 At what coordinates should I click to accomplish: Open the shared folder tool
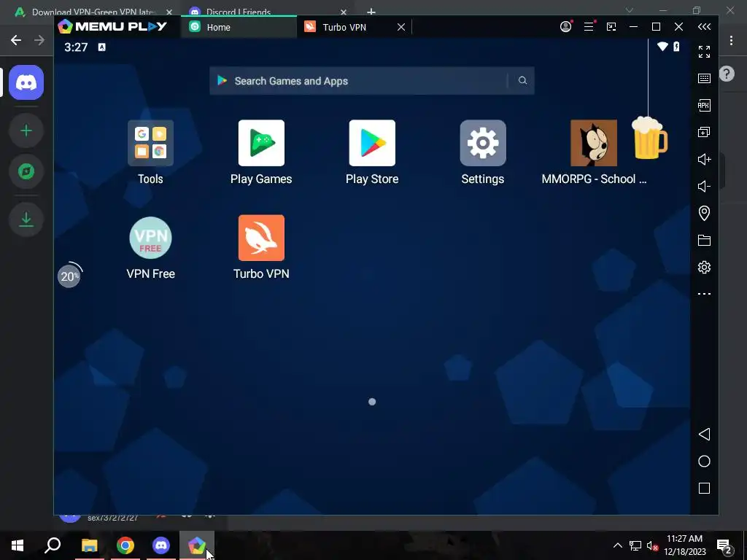point(704,240)
